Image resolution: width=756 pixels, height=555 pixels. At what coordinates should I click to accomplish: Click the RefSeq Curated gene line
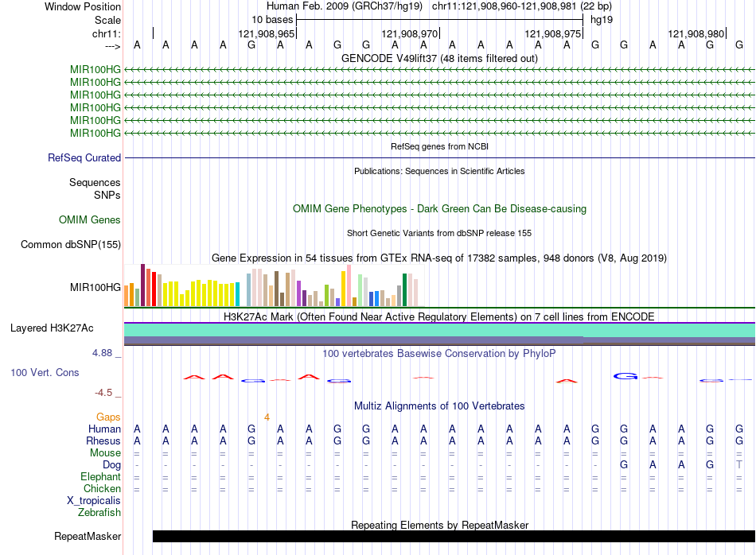[439, 157]
